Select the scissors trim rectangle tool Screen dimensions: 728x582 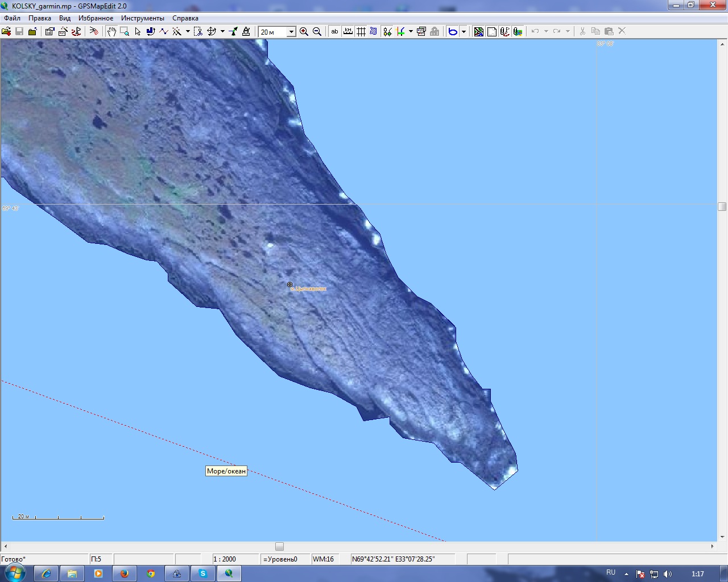tap(198, 32)
